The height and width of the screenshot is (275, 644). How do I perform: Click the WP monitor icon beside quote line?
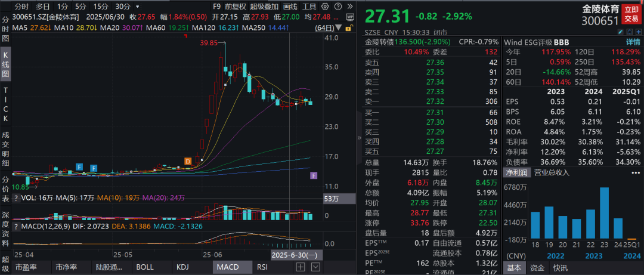pos(350,17)
